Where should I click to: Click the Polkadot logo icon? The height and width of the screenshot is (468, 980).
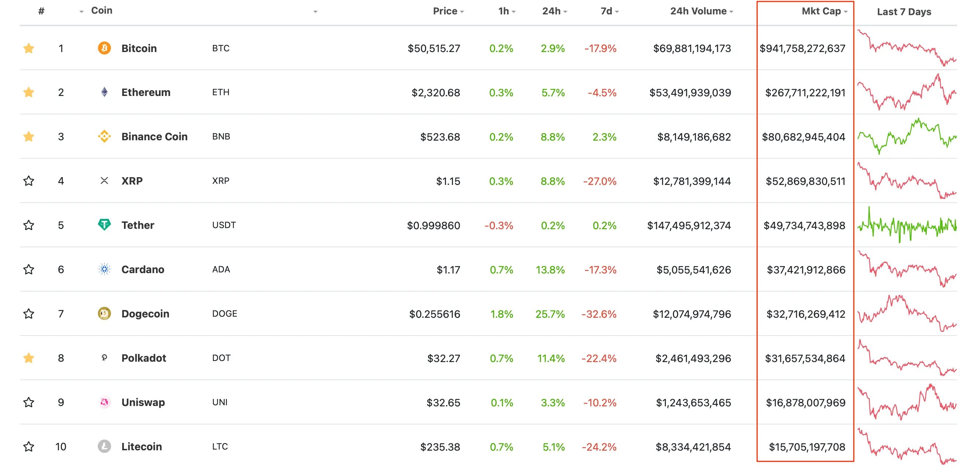(x=104, y=358)
